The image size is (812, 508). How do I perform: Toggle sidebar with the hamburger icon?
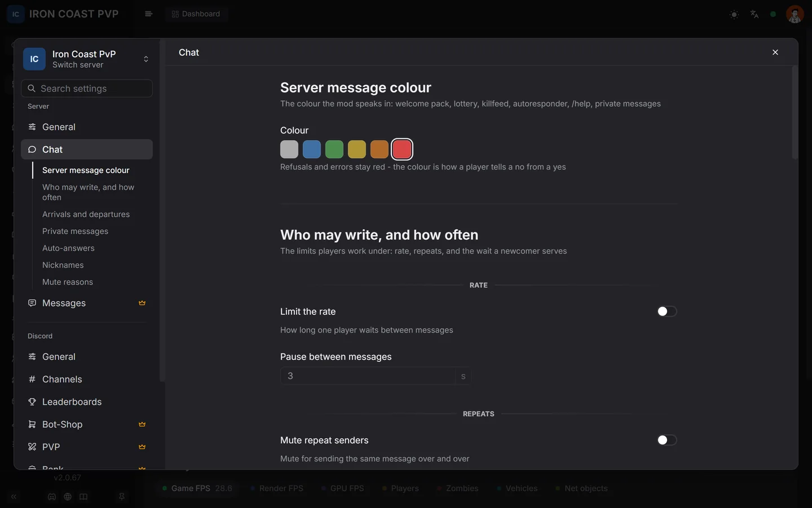[148, 14]
